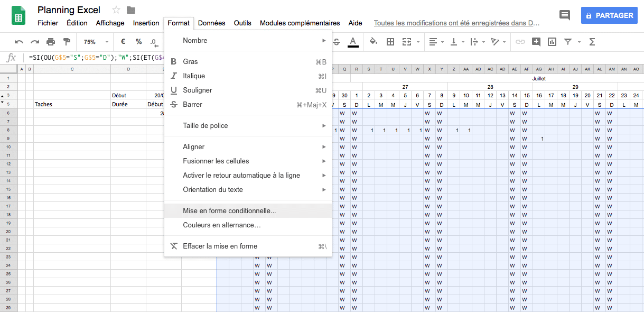Open the text color picker
644x312 pixels.
[x=353, y=42]
